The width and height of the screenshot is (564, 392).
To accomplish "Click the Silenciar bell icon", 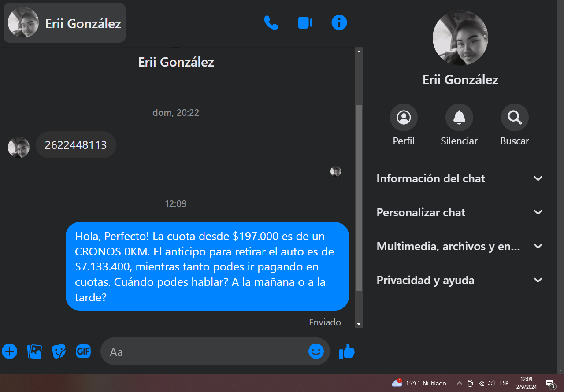I will pyautogui.click(x=459, y=117).
